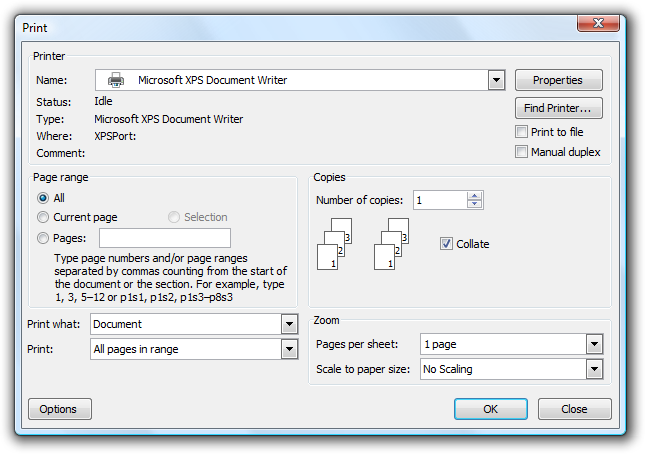Open the printer Name dropdown
Screen dimensions: 645x454
(497, 80)
